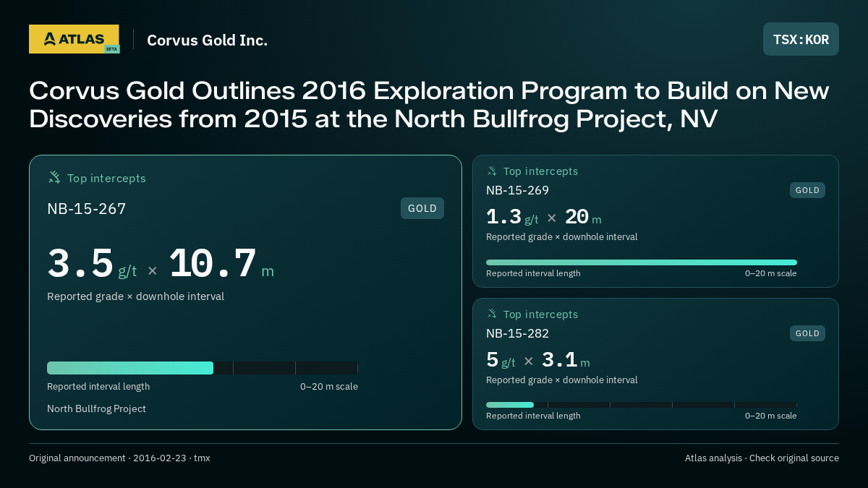Viewport: 868px width, 488px height.
Task: Click the announcement headline text
Action: click(x=428, y=105)
